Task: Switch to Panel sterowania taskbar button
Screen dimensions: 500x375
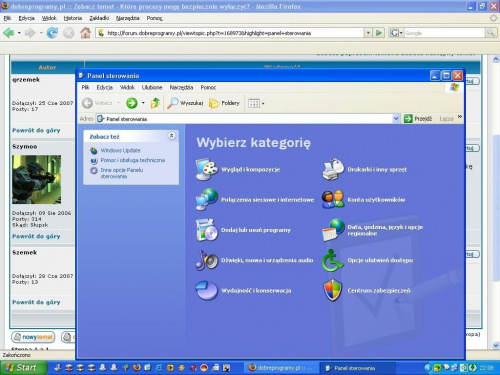Action: [358, 368]
